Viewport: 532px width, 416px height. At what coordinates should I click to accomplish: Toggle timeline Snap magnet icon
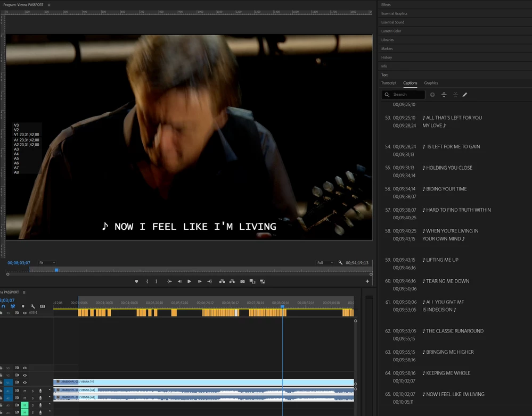coord(3,306)
